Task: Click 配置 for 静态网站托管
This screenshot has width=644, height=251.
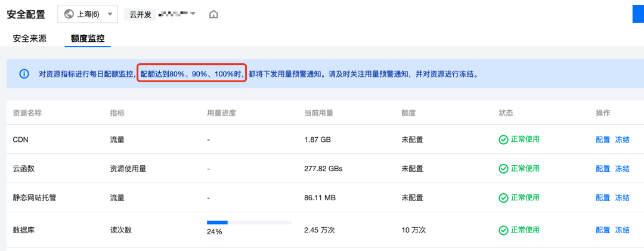Action: click(x=603, y=198)
